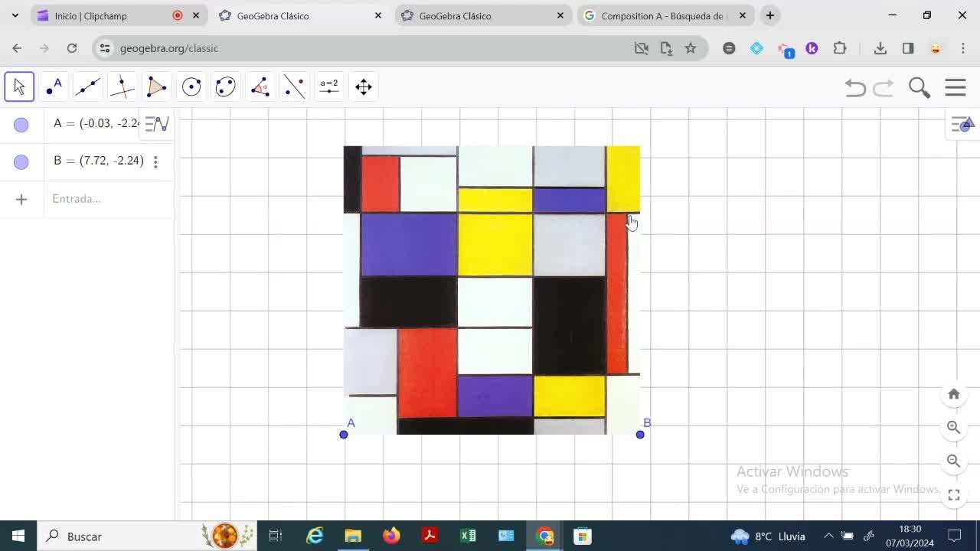
Task: Pick the Reflect about Line tool
Action: tap(295, 86)
